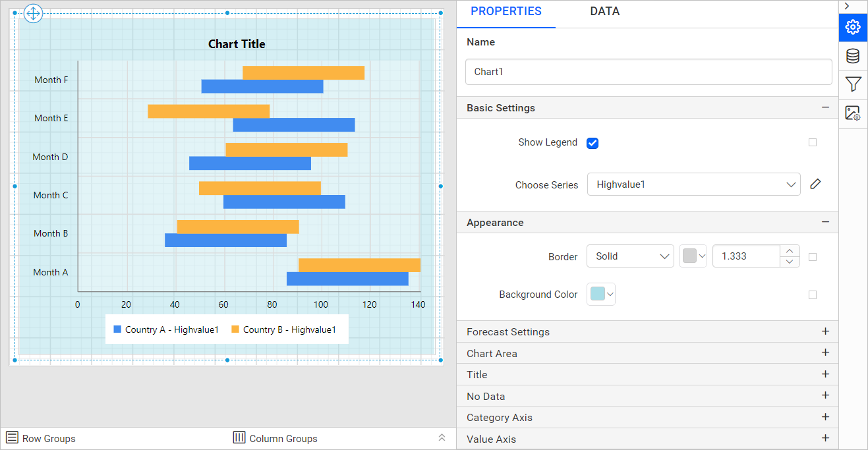Open the Choose Series Highvalue1 dropdown

pyautogui.click(x=693, y=184)
